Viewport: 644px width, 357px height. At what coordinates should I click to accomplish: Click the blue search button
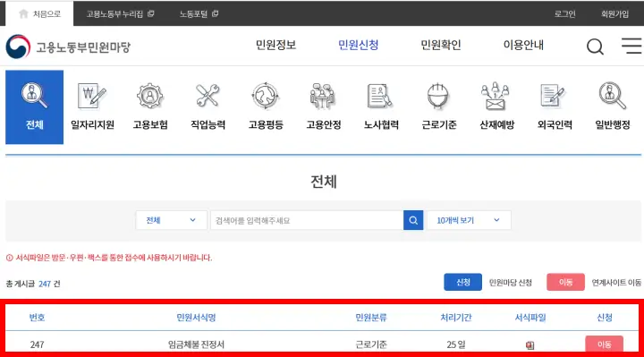pos(413,220)
